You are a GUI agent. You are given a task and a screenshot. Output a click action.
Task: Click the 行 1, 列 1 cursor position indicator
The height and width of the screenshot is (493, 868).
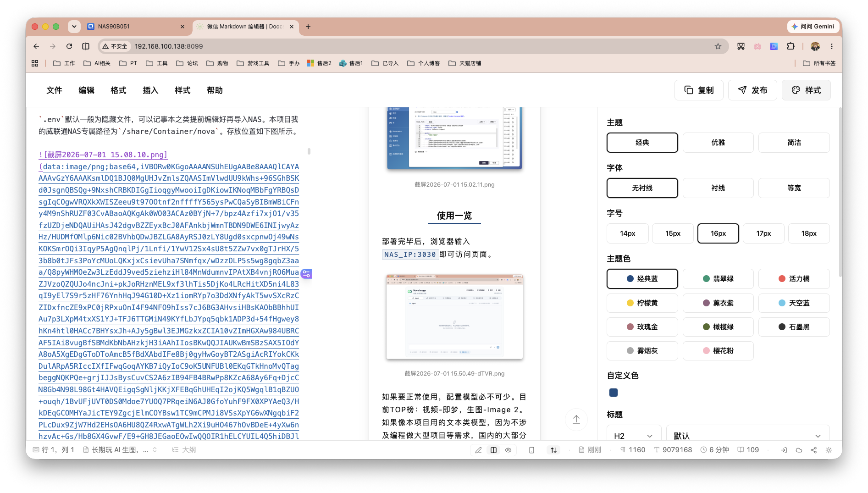pyautogui.click(x=54, y=450)
